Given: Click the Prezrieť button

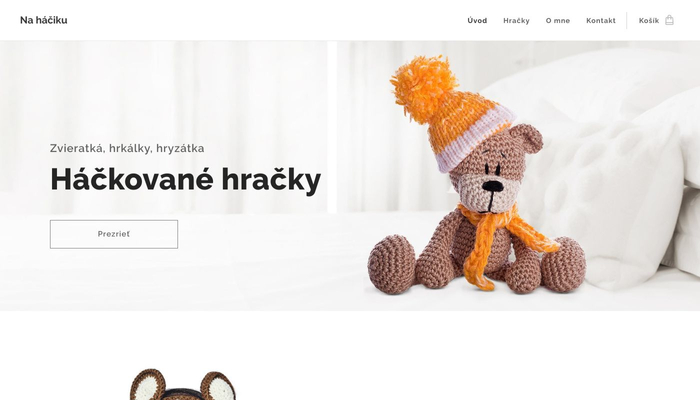Looking at the screenshot, I should [114, 234].
